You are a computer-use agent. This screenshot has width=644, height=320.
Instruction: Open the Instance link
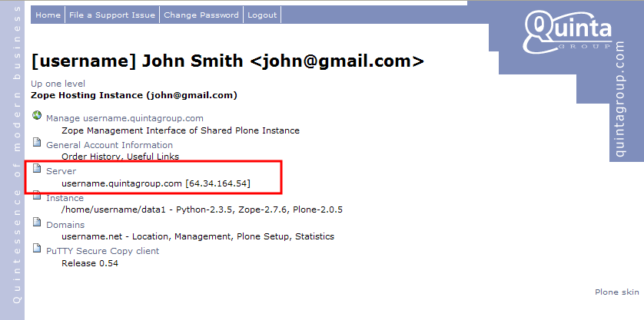(65, 198)
